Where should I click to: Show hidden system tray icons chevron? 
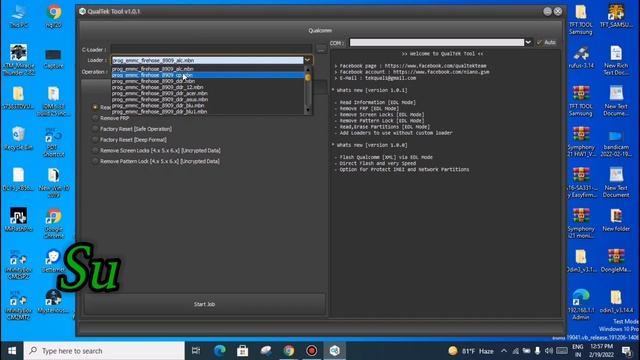click(x=504, y=351)
